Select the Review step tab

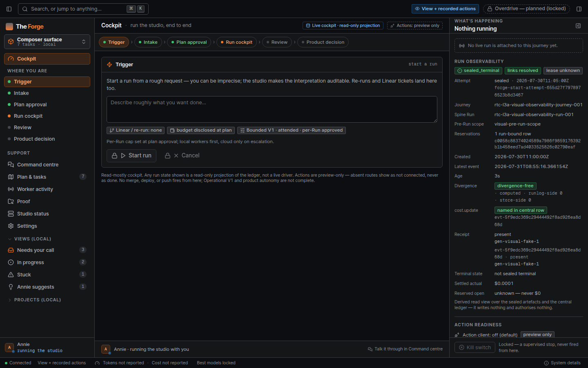(277, 42)
